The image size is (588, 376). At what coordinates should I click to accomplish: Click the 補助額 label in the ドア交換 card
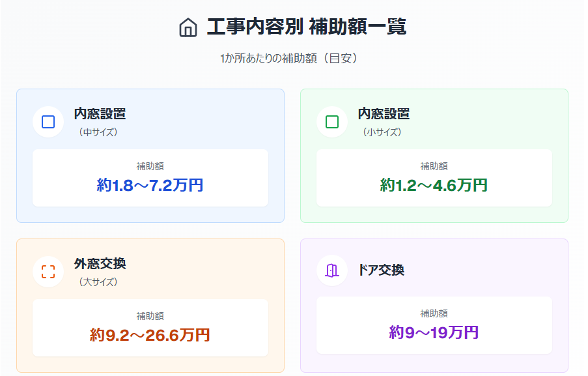434,313
